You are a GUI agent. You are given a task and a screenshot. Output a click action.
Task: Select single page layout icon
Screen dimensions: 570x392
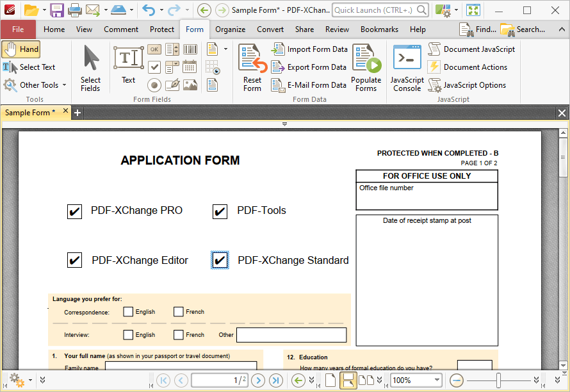330,380
